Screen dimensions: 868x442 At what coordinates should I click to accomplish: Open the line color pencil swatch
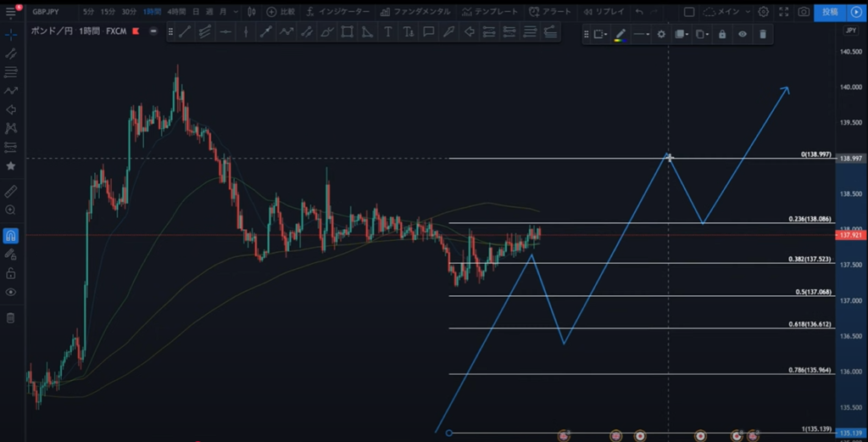click(x=620, y=34)
